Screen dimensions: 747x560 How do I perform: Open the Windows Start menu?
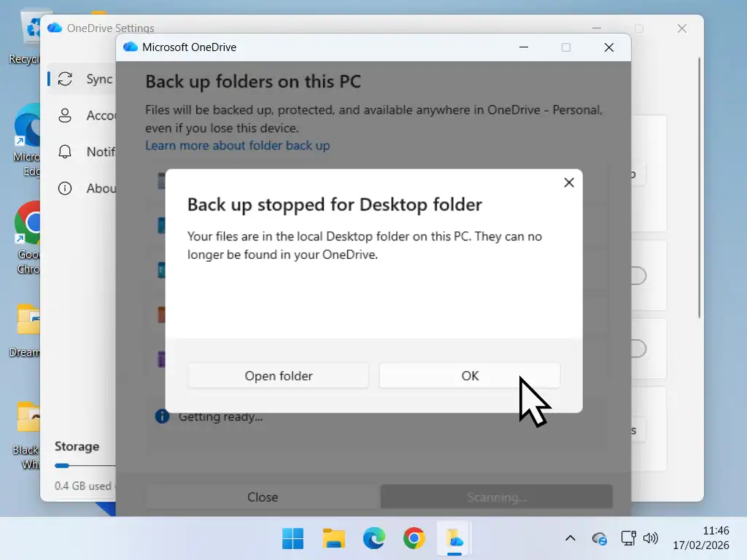[293, 539]
